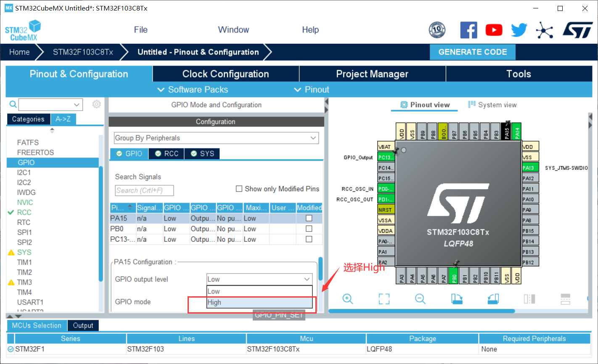
Task: Switch to Clock Configuration tab
Action: pos(226,74)
